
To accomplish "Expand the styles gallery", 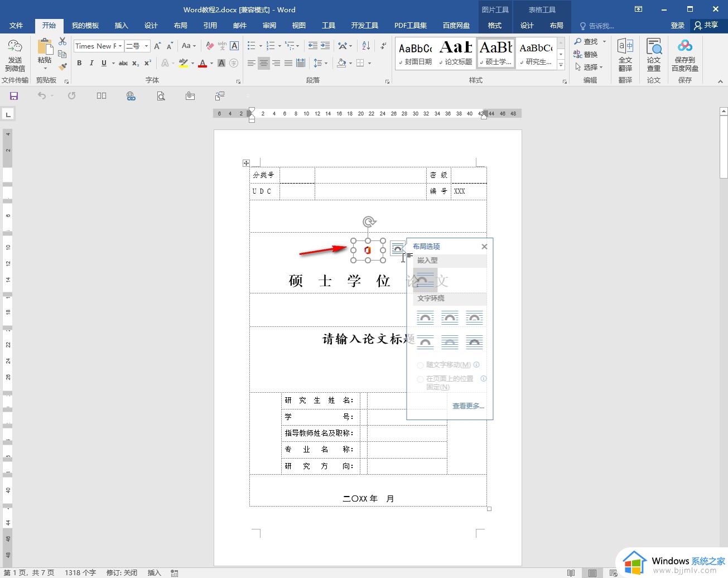I will tap(561, 66).
